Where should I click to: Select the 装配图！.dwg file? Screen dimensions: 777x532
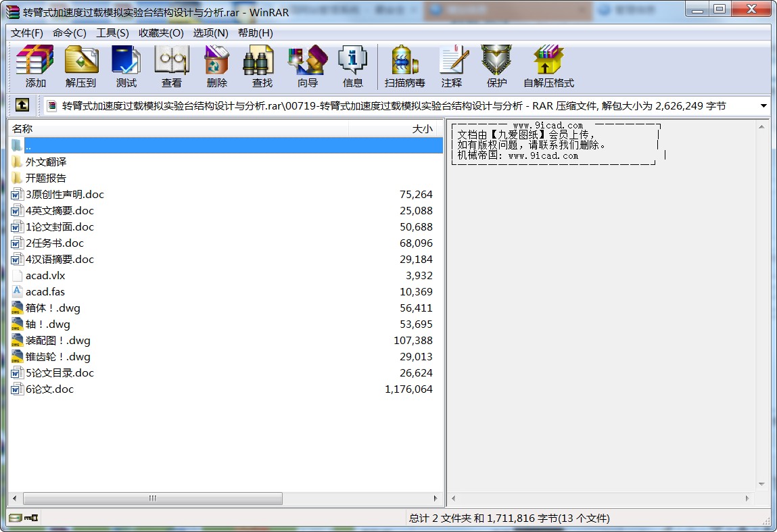pyautogui.click(x=58, y=341)
